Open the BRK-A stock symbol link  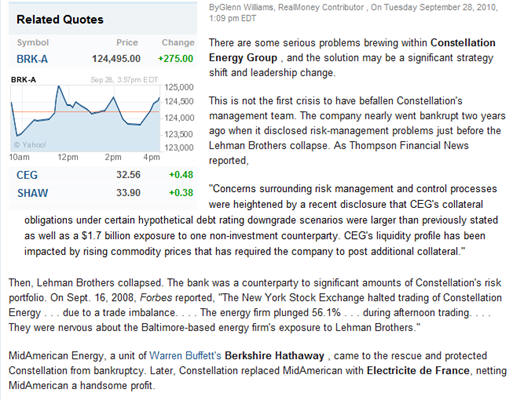pos(32,59)
